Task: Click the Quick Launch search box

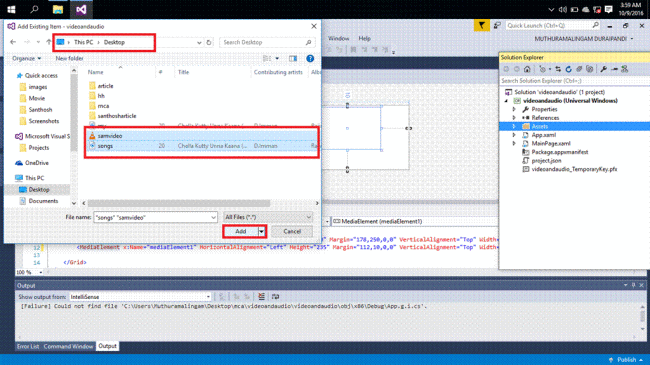Action: tap(553, 26)
